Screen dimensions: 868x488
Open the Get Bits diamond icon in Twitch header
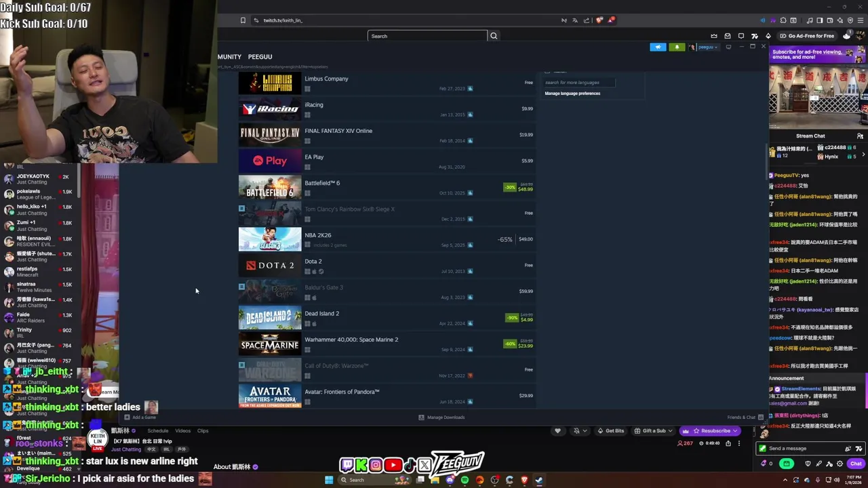[x=768, y=36]
